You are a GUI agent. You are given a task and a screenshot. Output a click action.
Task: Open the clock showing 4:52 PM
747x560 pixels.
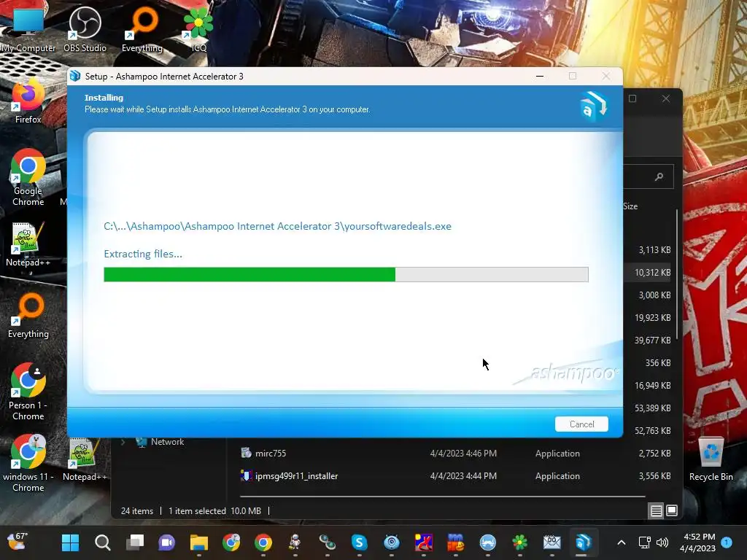tap(698, 542)
